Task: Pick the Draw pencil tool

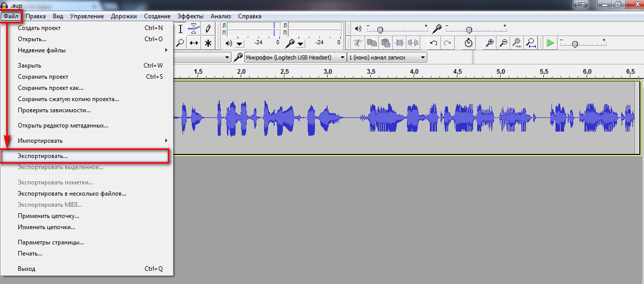Action: click(208, 28)
